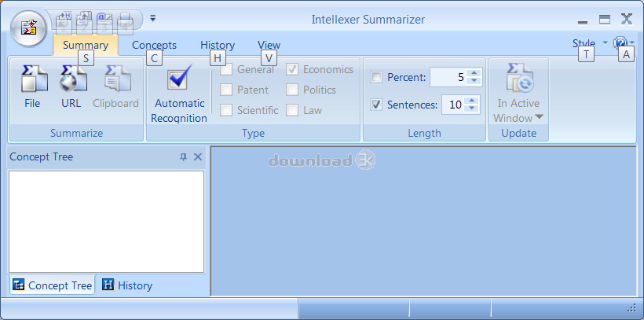Click inside the empty Concept Tree list
The height and width of the screenshot is (320, 644).
pos(106,222)
